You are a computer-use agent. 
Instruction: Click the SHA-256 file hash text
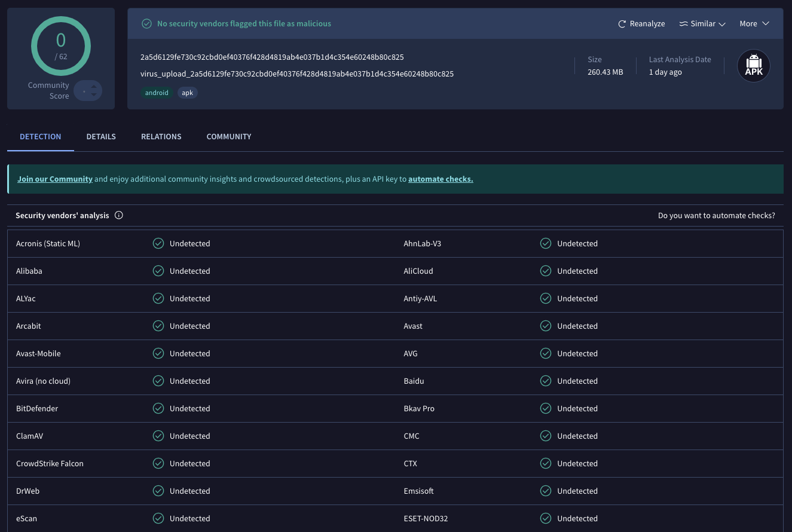point(272,57)
